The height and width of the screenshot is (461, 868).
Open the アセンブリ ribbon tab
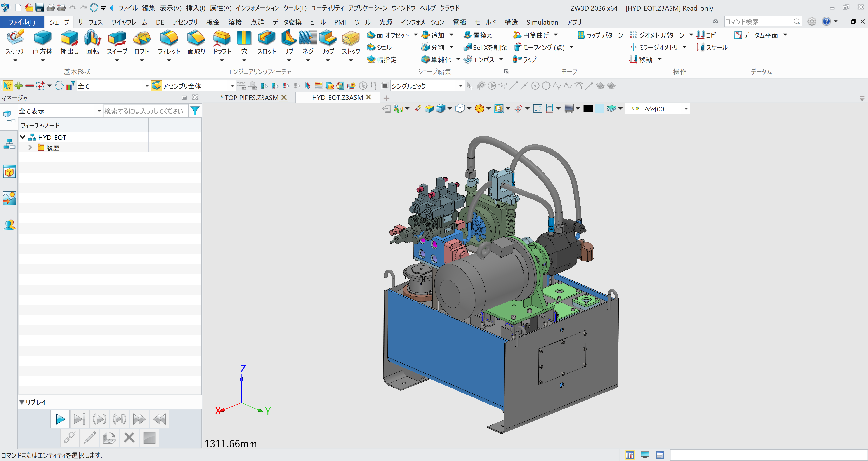(x=185, y=22)
